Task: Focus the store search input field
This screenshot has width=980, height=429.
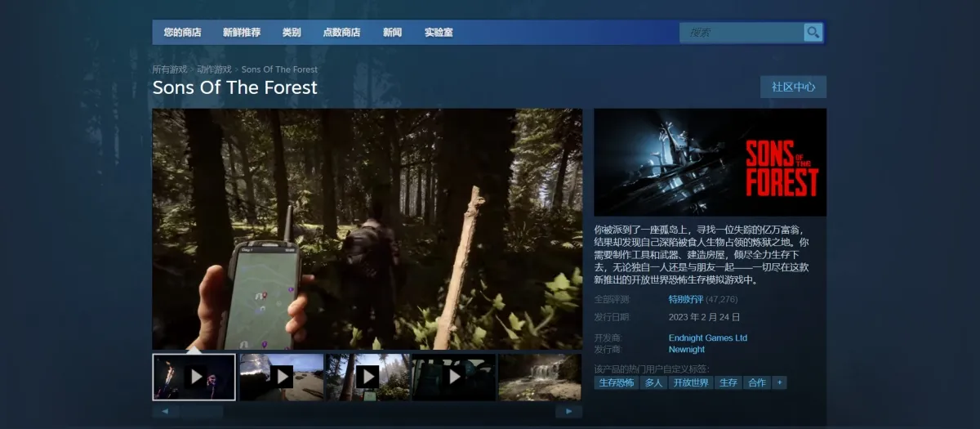Action: point(742,33)
